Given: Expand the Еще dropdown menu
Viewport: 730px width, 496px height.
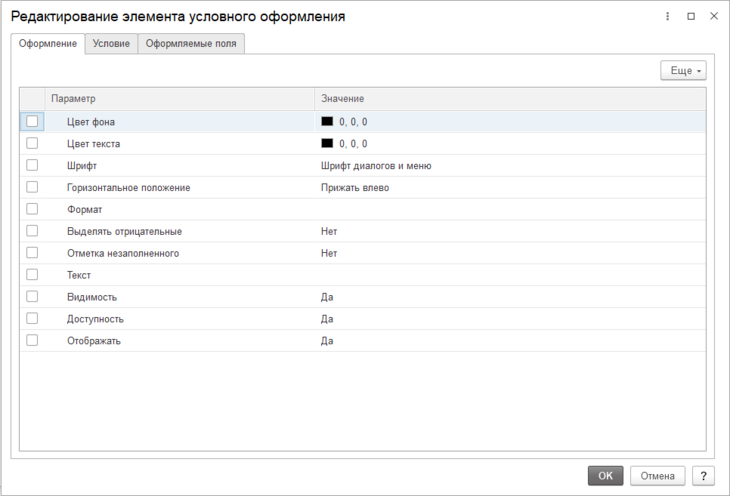Looking at the screenshot, I should coord(683,71).
